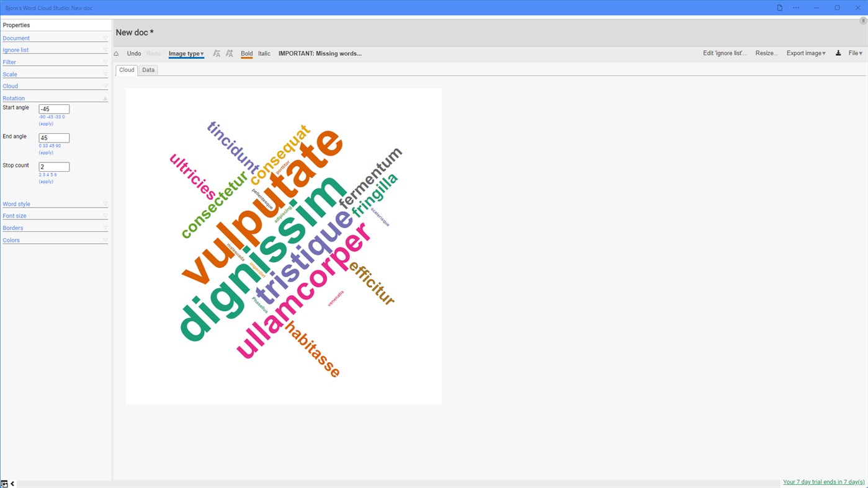Click the new document icon in the title bar
This screenshot has width=868, height=488.
[779, 7]
